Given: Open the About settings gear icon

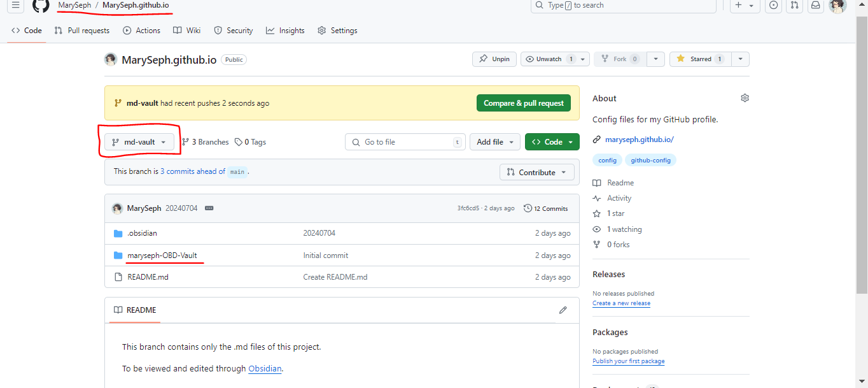Looking at the screenshot, I should [x=745, y=97].
